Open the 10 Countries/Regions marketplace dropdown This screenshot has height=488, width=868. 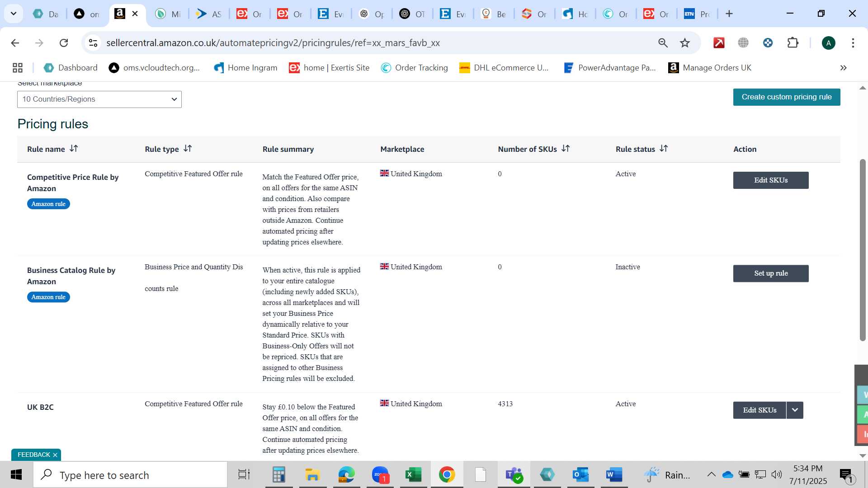pos(99,99)
